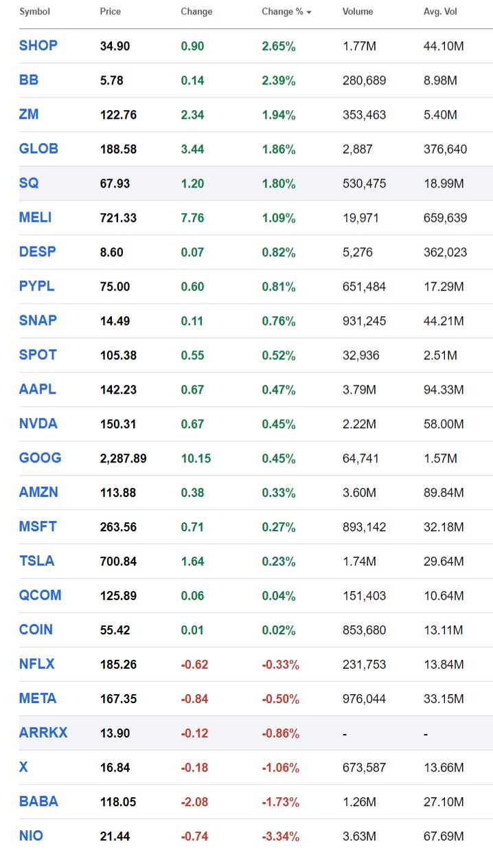Image resolution: width=493 pixels, height=868 pixels.
Task: Click the SQ ticker symbol
Action: pos(29,183)
